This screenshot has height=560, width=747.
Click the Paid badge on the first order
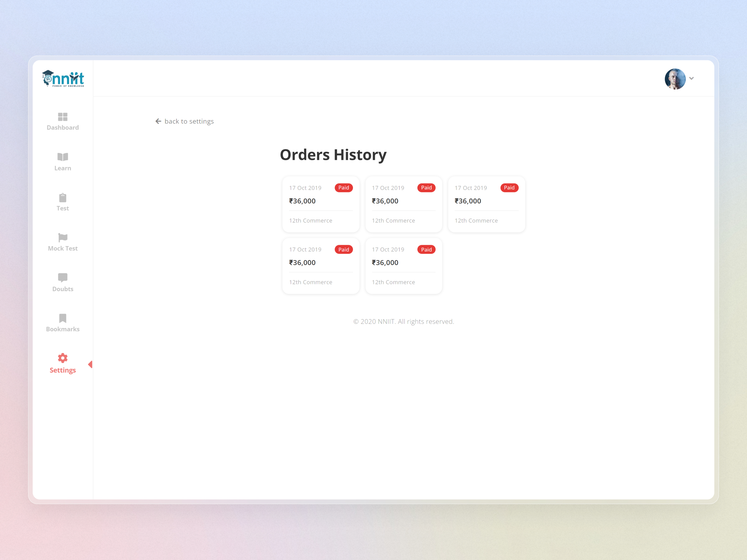343,188
